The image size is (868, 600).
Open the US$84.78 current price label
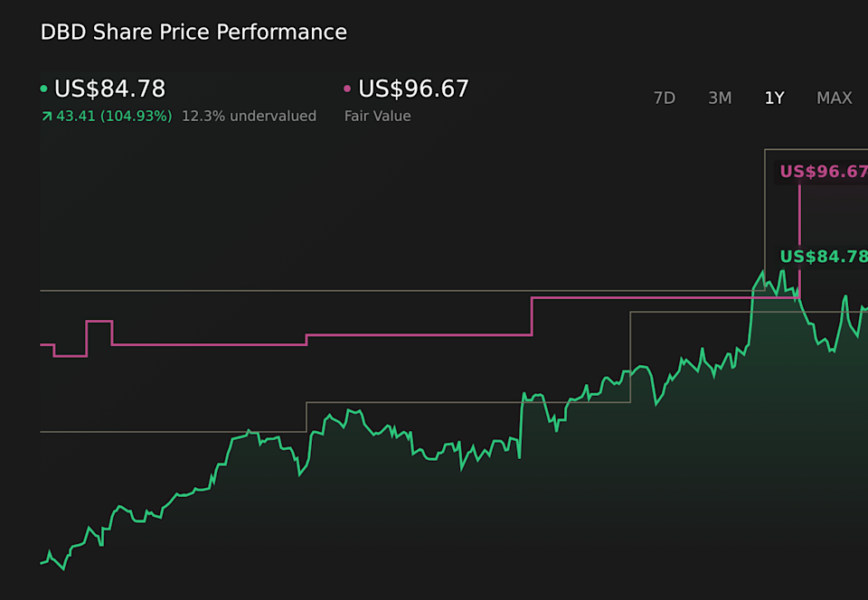point(110,89)
